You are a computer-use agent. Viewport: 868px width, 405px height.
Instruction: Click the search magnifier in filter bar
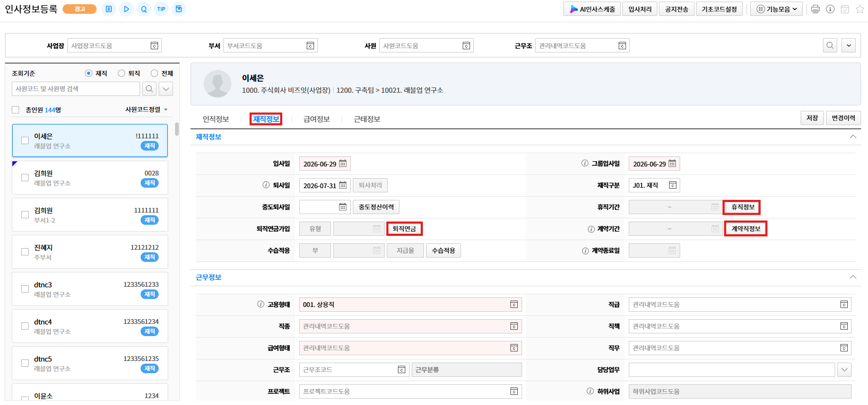[x=830, y=46]
